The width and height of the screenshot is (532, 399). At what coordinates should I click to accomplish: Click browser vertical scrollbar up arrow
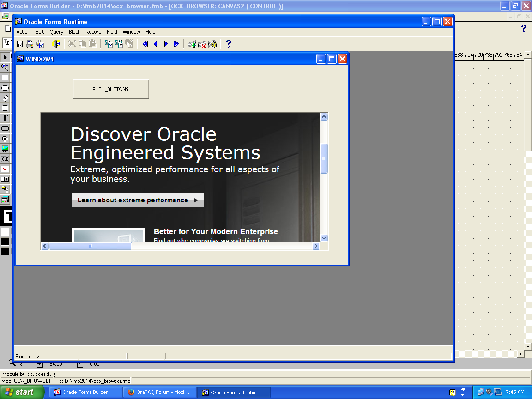(x=324, y=117)
